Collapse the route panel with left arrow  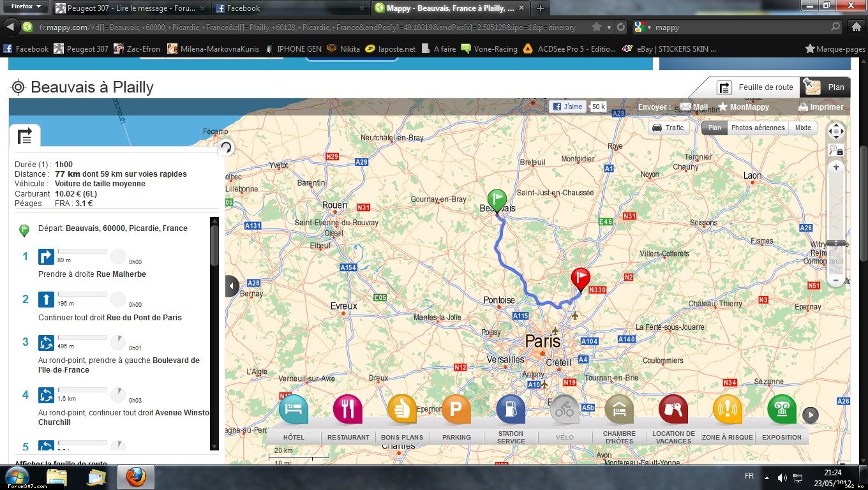coord(232,286)
